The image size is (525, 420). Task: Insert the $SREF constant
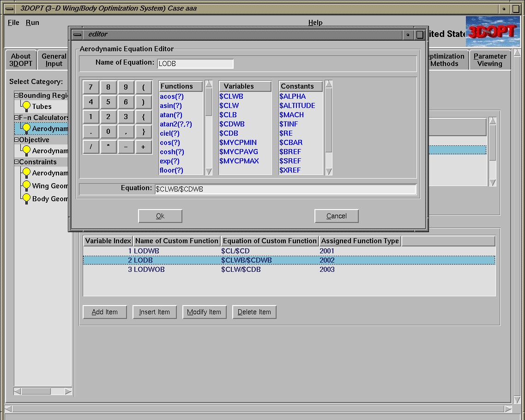(x=290, y=161)
